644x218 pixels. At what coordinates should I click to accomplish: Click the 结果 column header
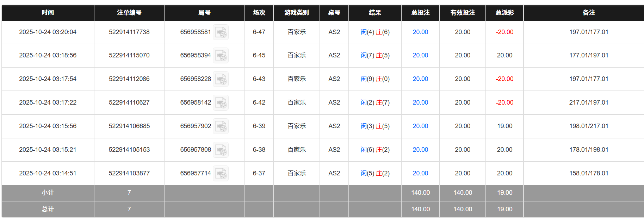click(x=374, y=13)
